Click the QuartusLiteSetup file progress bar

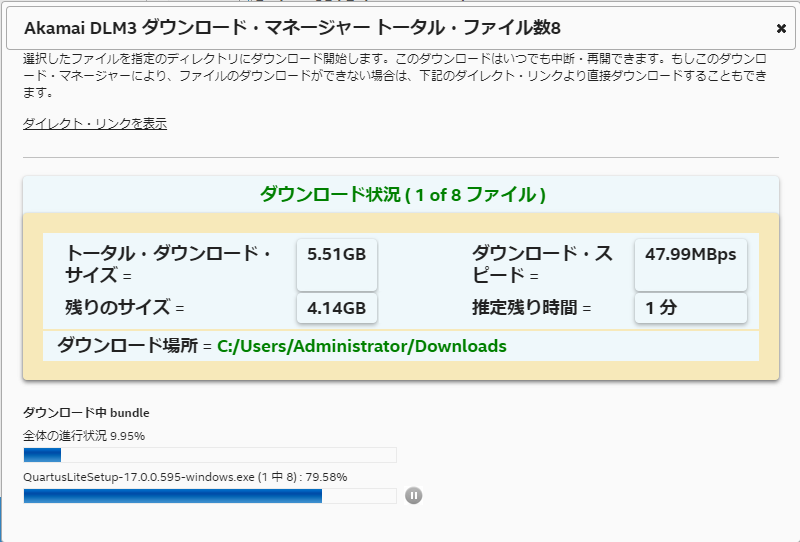coord(210,496)
